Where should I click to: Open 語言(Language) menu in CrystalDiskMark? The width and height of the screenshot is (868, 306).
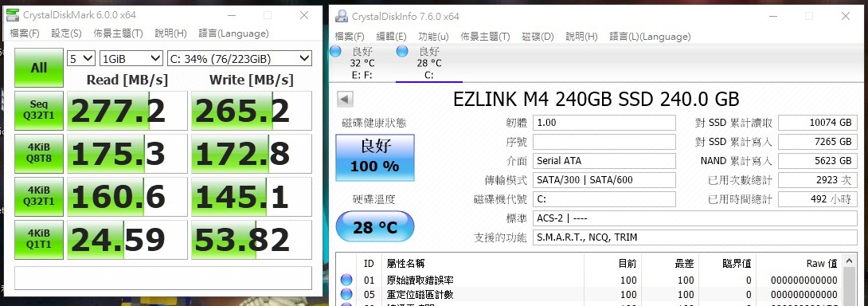click(x=233, y=33)
